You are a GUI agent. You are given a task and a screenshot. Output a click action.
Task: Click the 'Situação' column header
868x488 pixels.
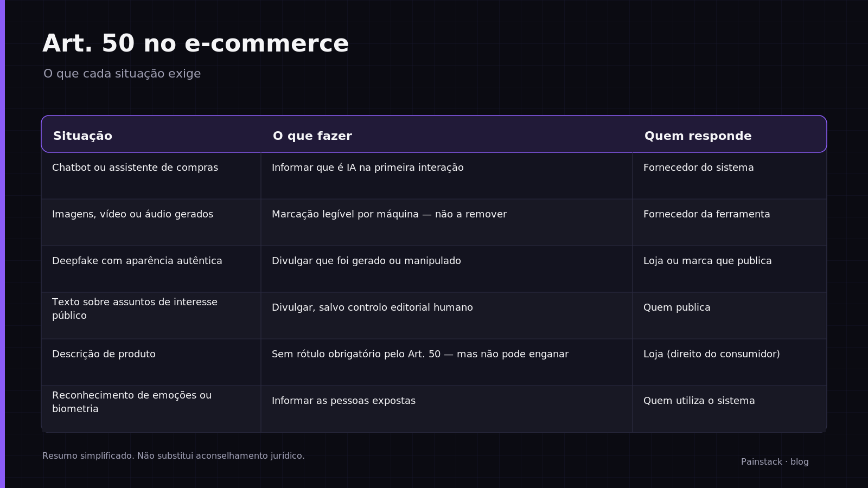(x=82, y=136)
